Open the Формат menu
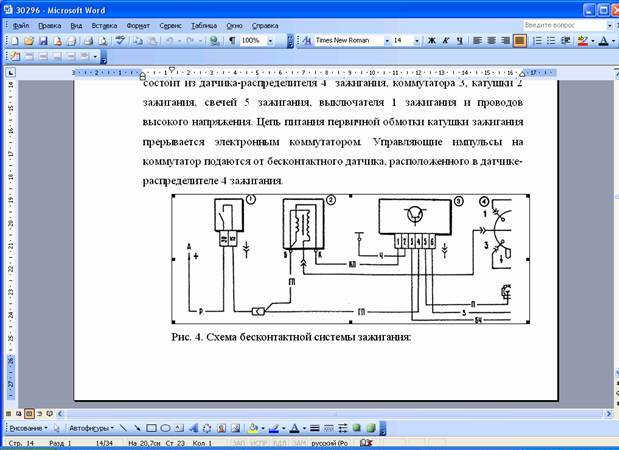The image size is (619, 450). click(x=138, y=26)
